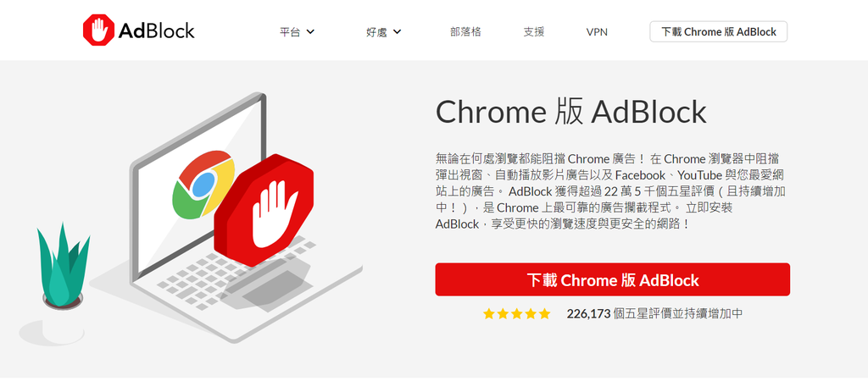Click the fifth yellow rating star
The height and width of the screenshot is (381, 868).
click(545, 314)
